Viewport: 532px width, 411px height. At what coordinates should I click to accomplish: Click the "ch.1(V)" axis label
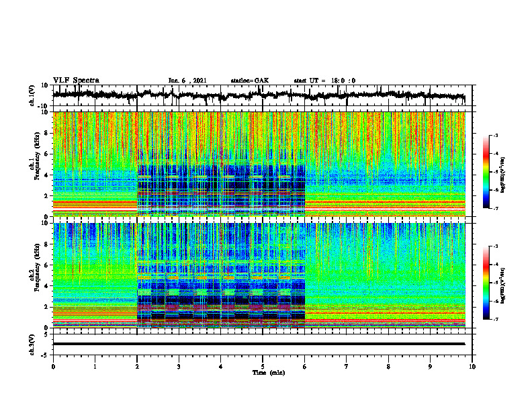(32, 95)
